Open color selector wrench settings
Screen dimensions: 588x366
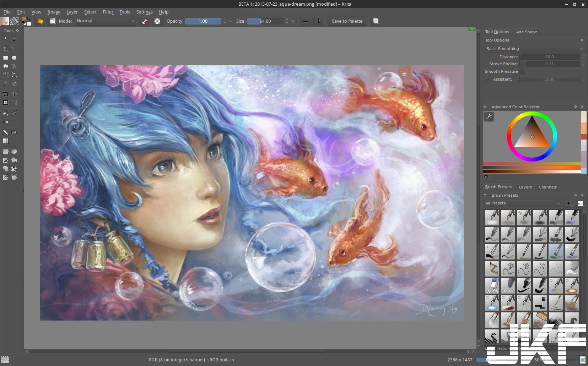pyautogui.click(x=489, y=116)
